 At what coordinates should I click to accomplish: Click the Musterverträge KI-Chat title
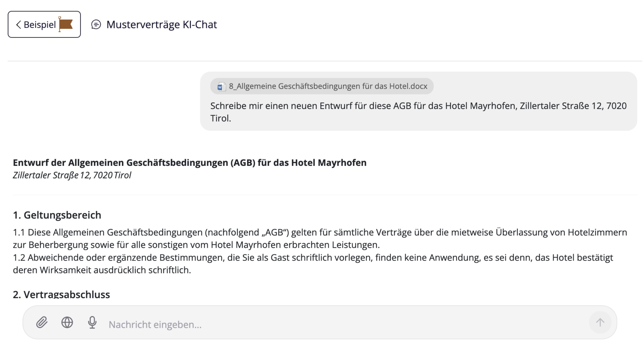click(162, 25)
